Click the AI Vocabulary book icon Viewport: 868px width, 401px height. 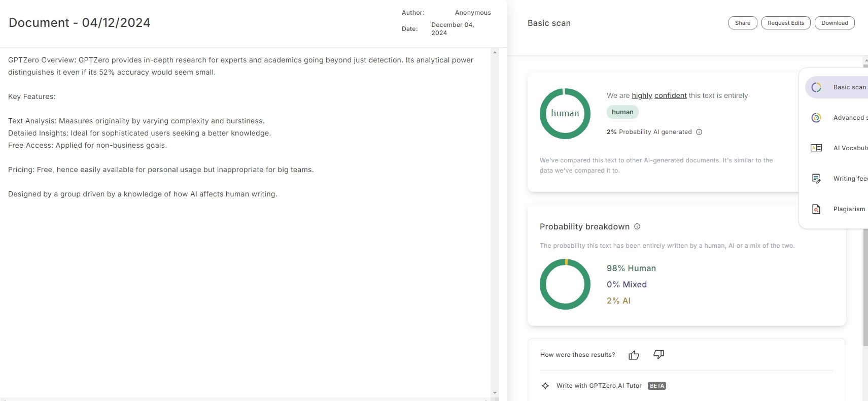coord(816,148)
